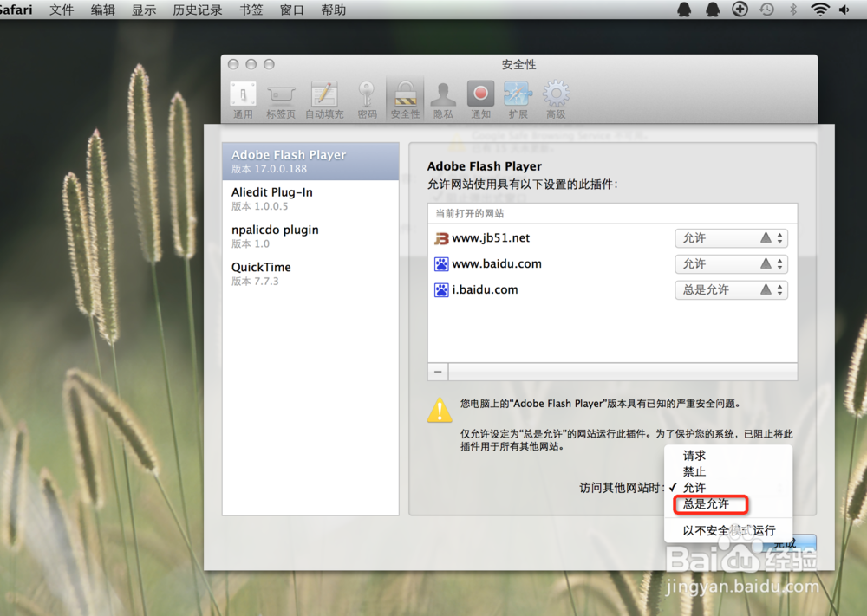Select QuickTime in the plugin sidebar
867x616 pixels.
261,267
